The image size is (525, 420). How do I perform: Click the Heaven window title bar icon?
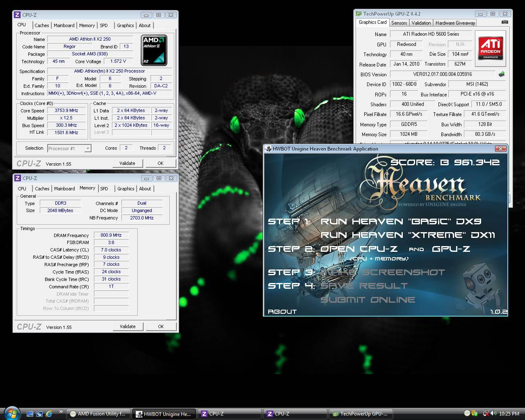click(x=268, y=148)
